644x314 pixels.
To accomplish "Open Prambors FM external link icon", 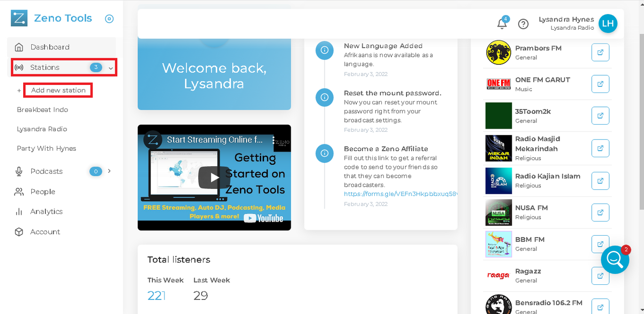I will pos(600,52).
